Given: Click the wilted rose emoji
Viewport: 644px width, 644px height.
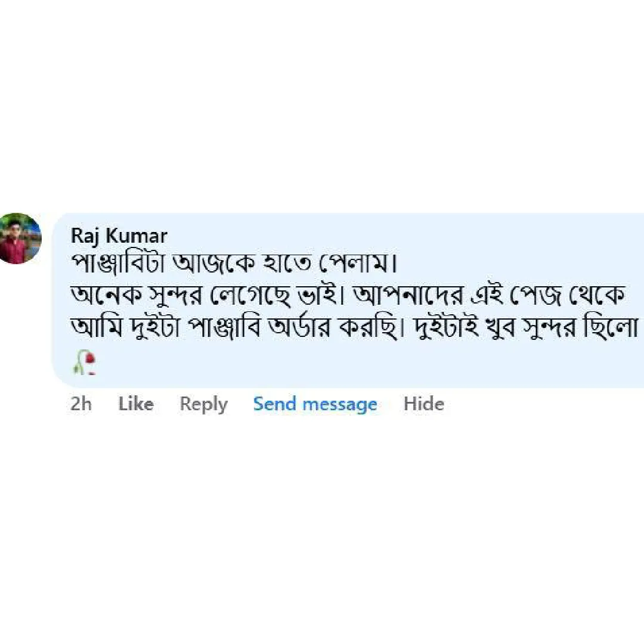Looking at the screenshot, I should click(x=85, y=363).
